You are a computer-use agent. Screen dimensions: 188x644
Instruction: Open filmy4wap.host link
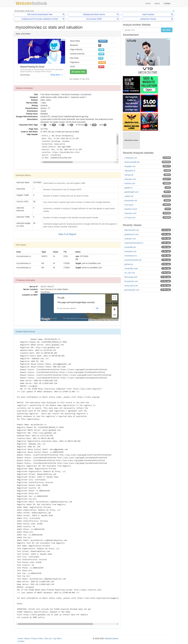[131, 277]
